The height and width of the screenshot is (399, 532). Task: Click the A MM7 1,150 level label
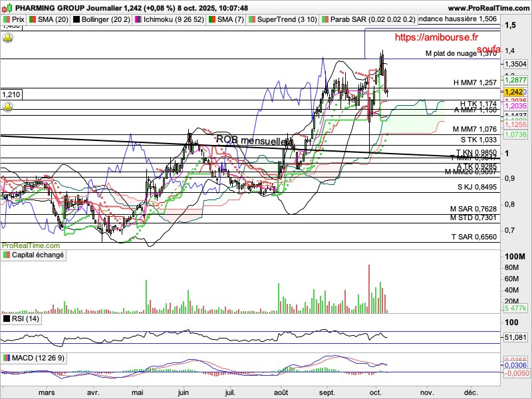click(x=475, y=110)
